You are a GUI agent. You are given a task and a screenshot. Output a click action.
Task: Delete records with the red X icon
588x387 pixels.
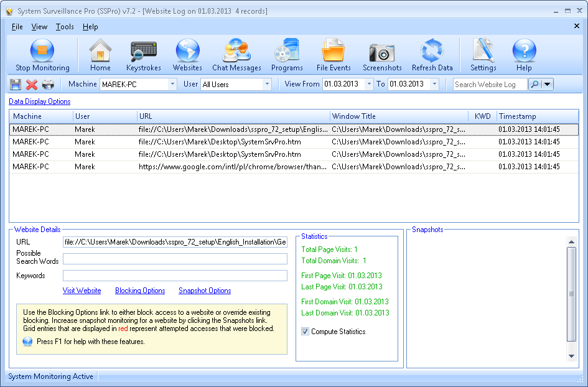32,85
